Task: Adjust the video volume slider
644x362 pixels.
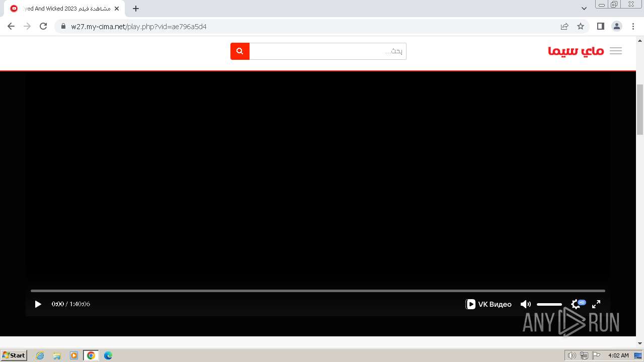Action: click(549, 304)
